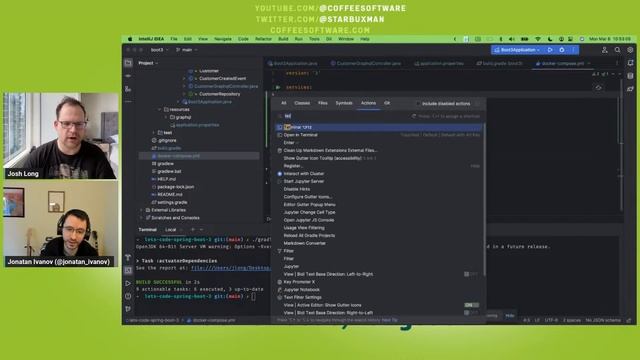Click the Search Everywhere magnifier icon
The image size is (640, 360).
click(x=618, y=50)
